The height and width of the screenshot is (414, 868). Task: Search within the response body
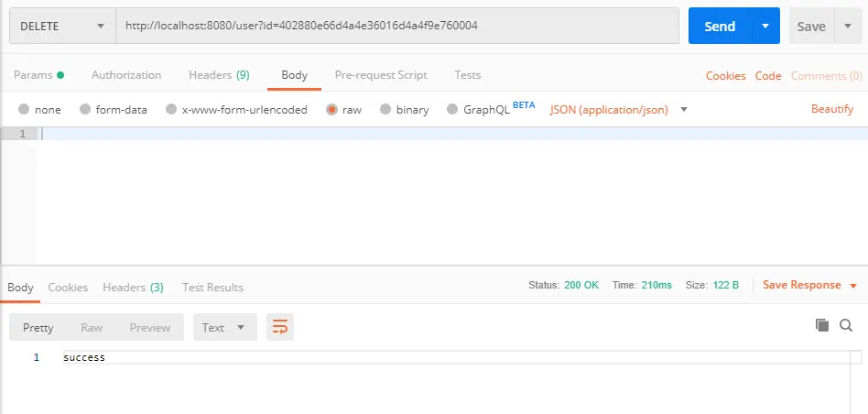coord(846,325)
